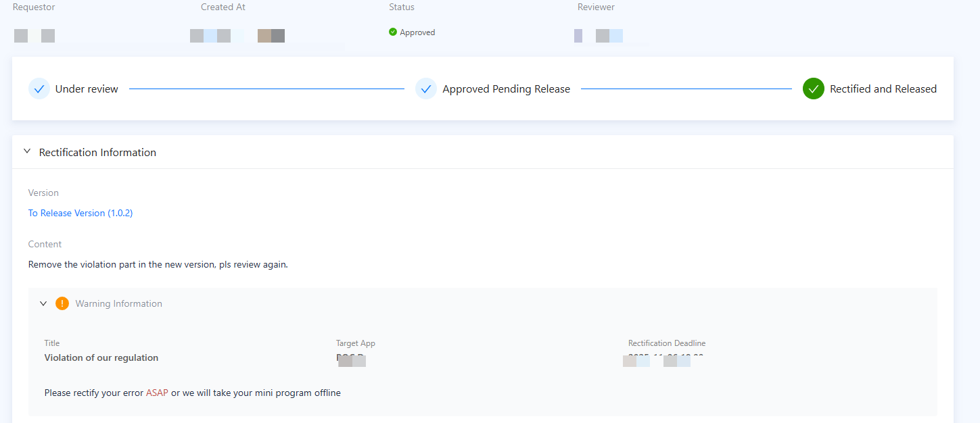This screenshot has width=980, height=423.
Task: Click the Approved Pending Release checkmark icon
Action: [426, 89]
